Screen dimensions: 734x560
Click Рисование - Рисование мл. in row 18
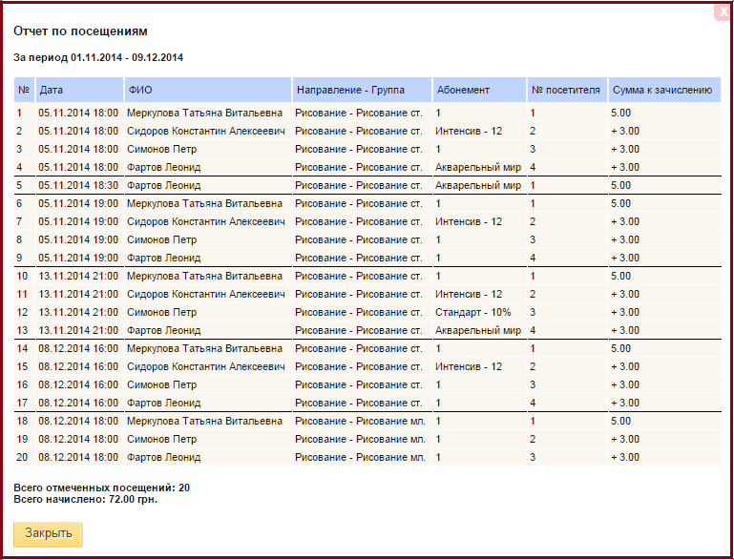pos(360,421)
